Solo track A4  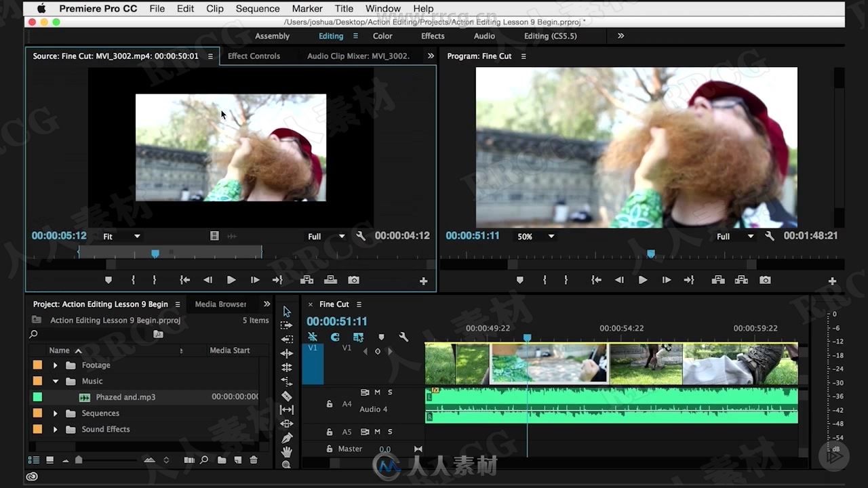[390, 392]
